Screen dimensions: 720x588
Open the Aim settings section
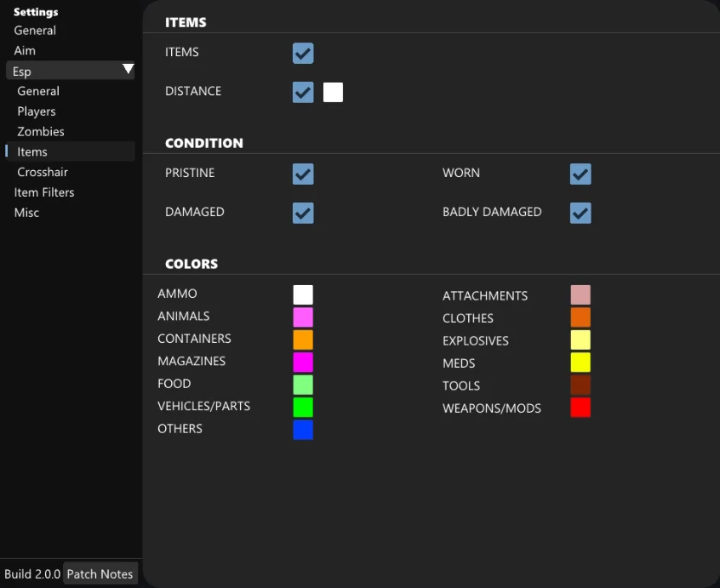coord(25,51)
